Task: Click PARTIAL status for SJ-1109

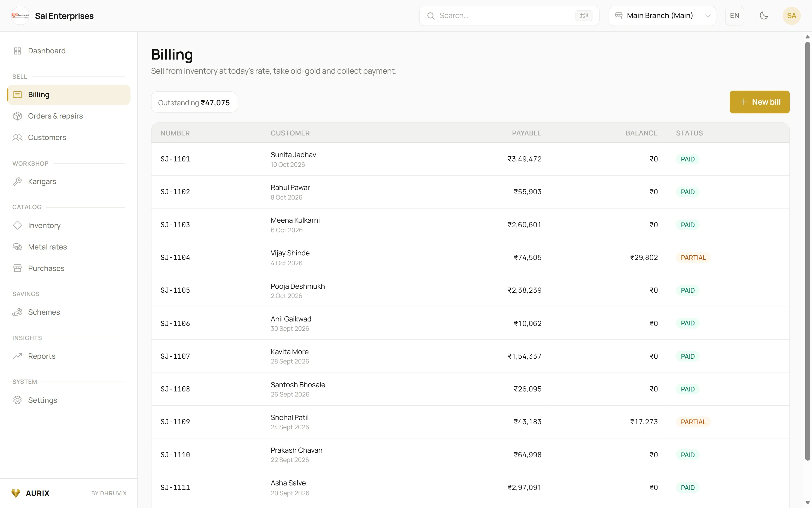Action: (x=693, y=422)
